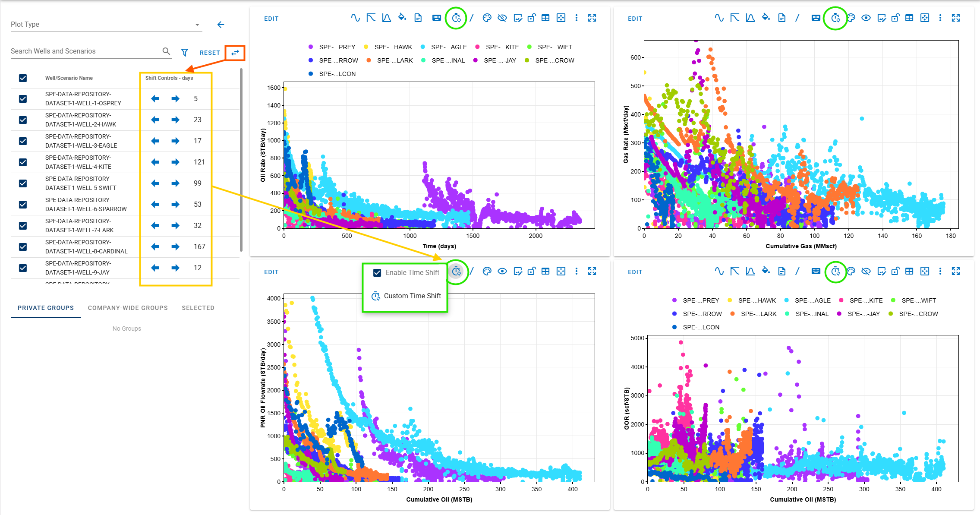
Task: Click the RESET button
Action: point(210,53)
